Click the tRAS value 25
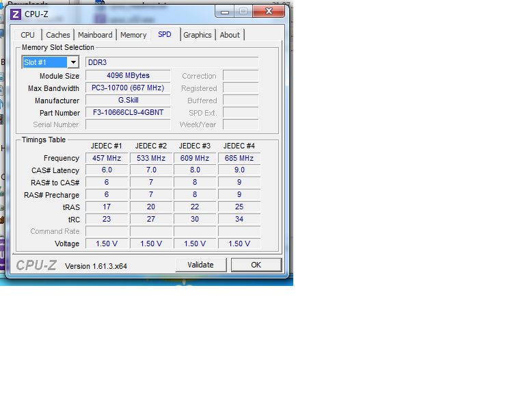 [x=239, y=207]
